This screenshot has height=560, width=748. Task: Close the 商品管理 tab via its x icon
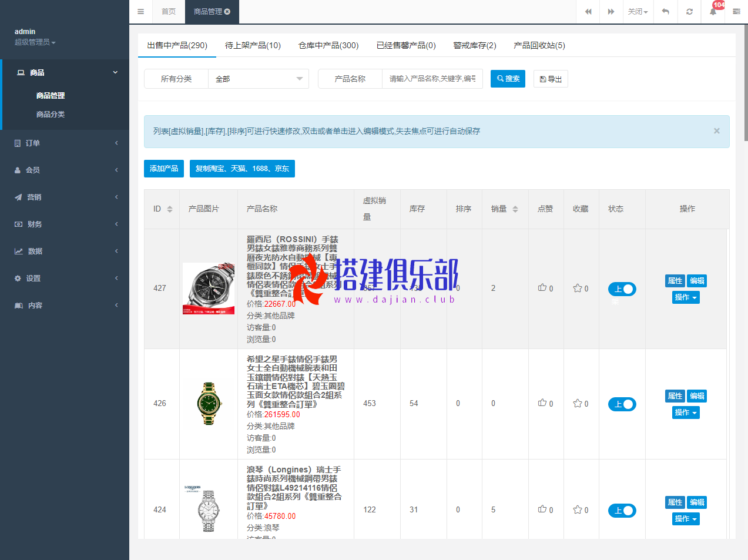click(x=227, y=12)
